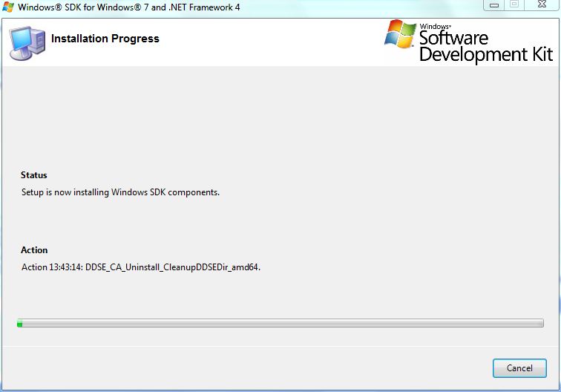The image size is (561, 392).
Task: Click the Windows flag logo in header
Action: click(x=400, y=34)
